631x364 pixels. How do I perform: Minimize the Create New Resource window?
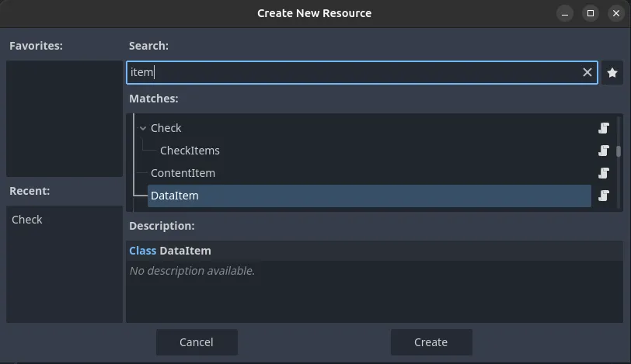click(565, 14)
